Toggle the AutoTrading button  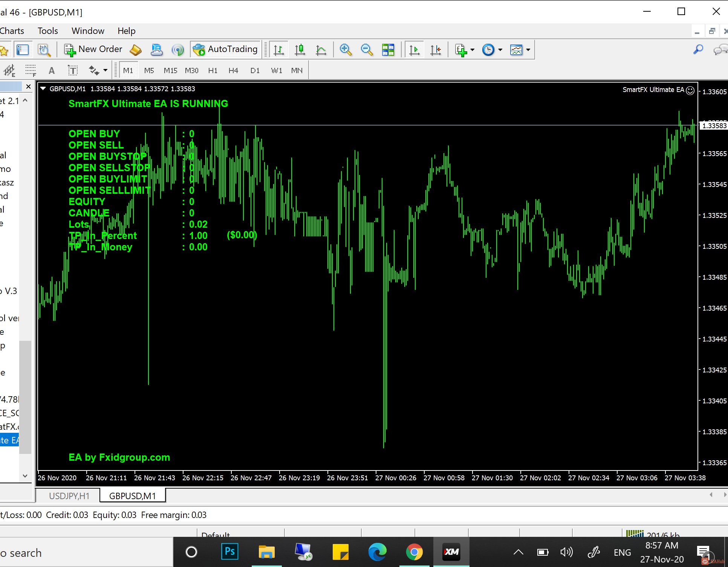click(x=225, y=49)
